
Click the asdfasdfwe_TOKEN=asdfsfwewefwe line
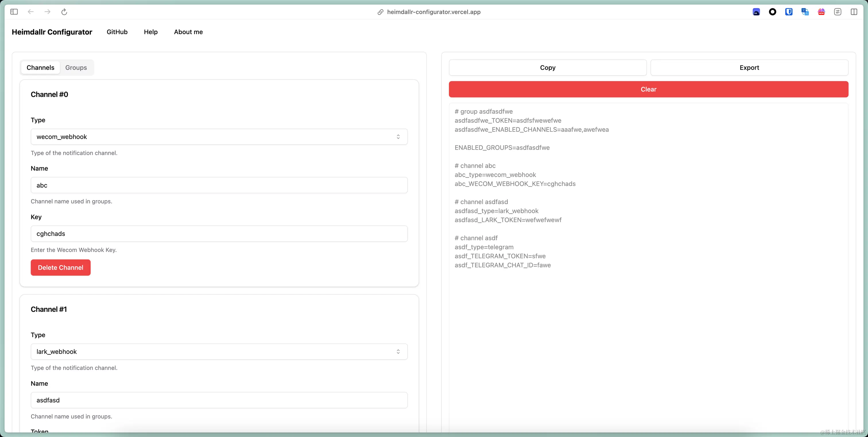point(508,121)
